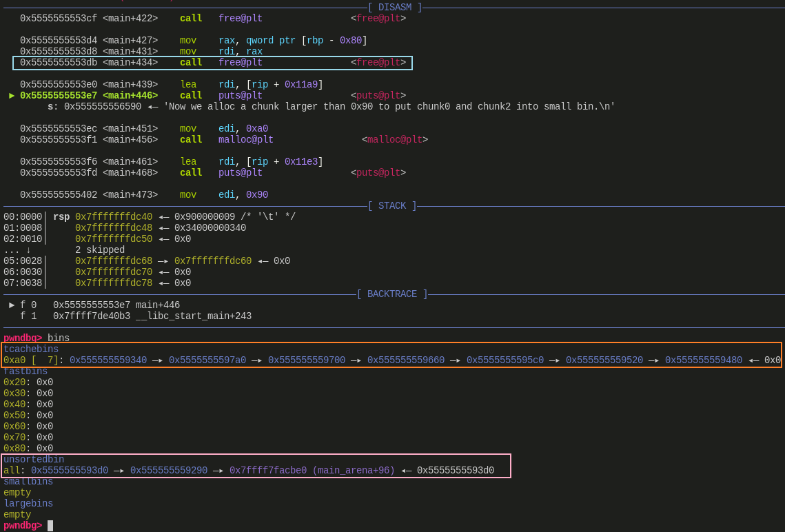The width and height of the screenshot is (785, 532).
Task: Click the largebins label
Action: 28,504
